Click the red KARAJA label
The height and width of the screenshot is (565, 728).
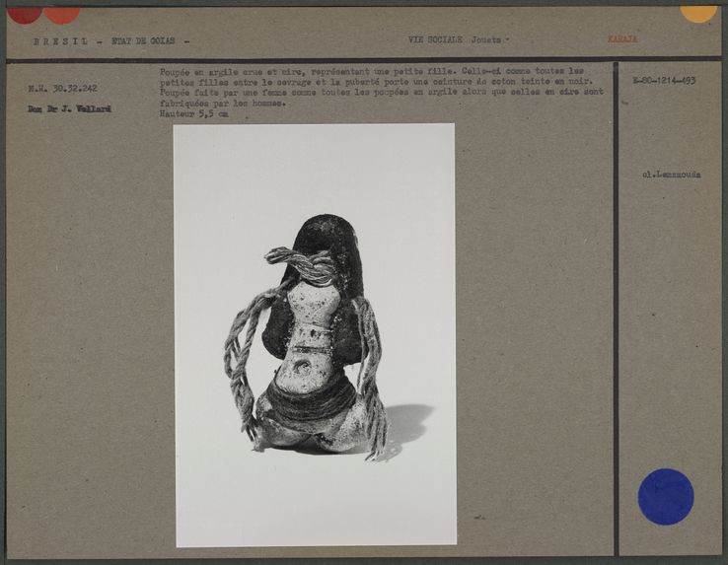(621, 39)
